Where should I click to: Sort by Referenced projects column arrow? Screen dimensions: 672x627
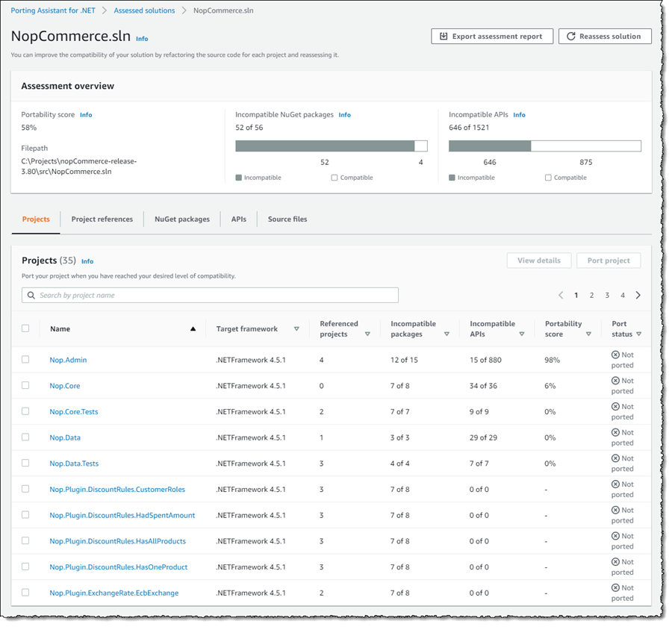click(367, 334)
